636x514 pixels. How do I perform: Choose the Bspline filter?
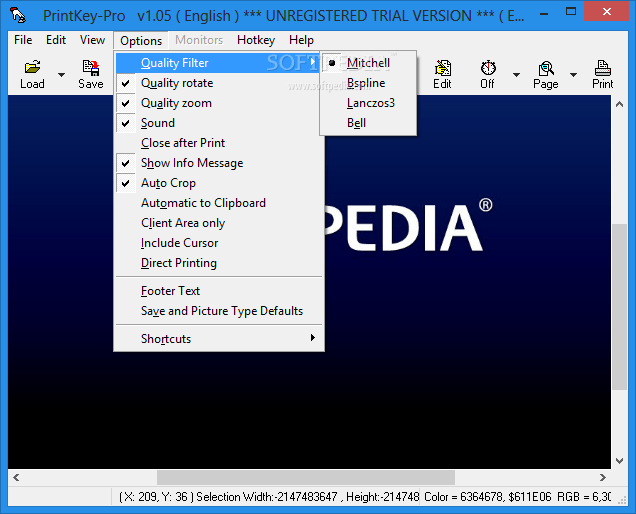tap(368, 83)
